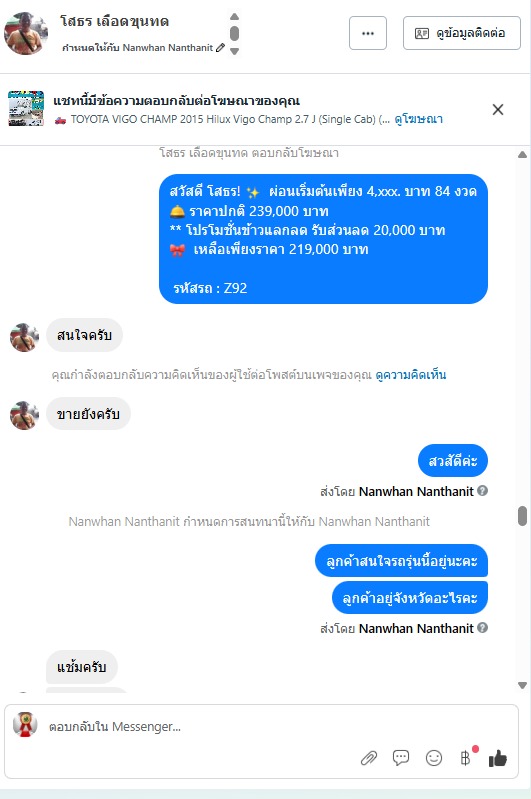531x799 pixels.
Task: Click the chat scrollbar up arrow
Action: point(522,155)
